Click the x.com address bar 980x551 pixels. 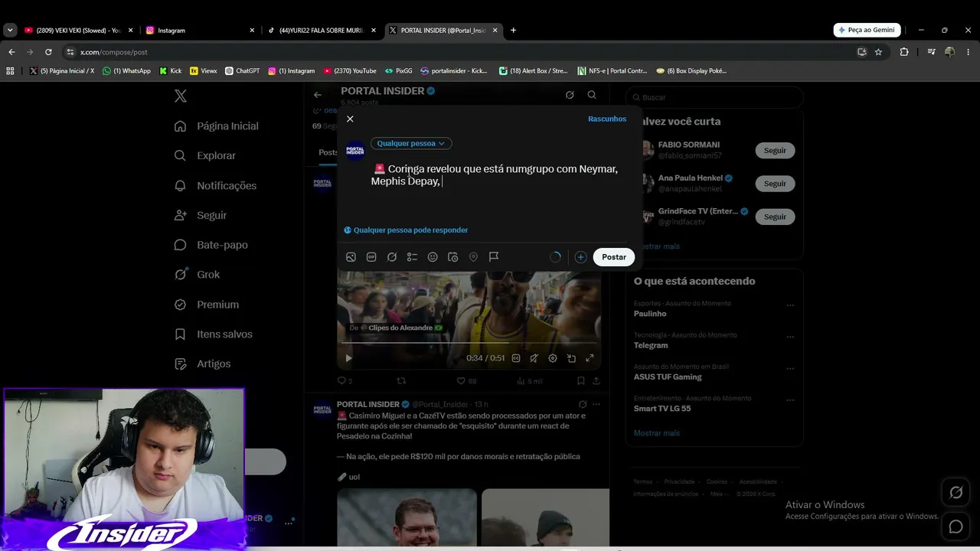point(459,52)
